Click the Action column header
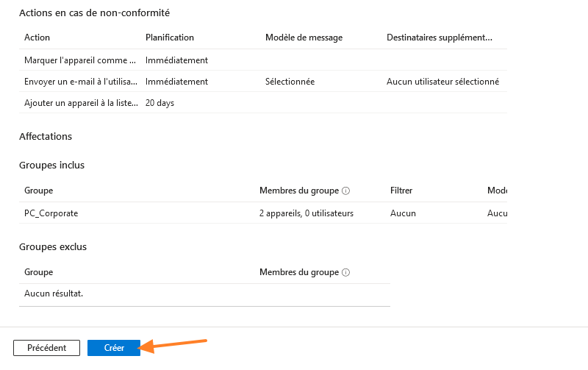Image resolution: width=588 pixels, height=370 pixels. tap(37, 38)
